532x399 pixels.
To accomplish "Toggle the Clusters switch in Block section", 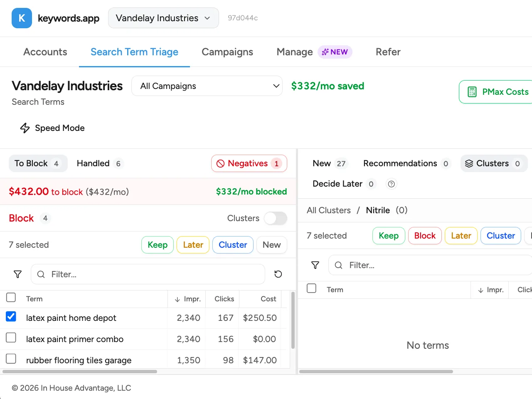I will pos(276,218).
